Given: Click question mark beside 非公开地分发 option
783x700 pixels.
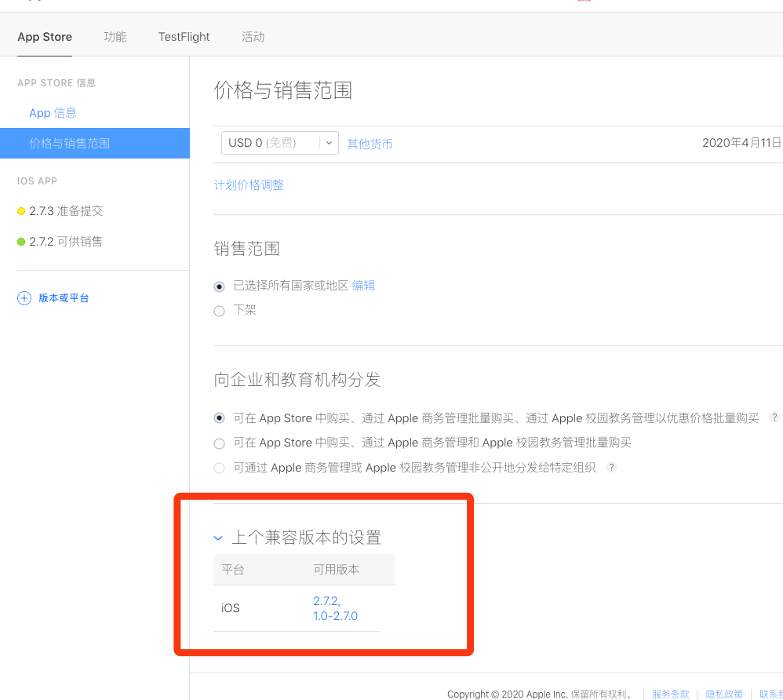Looking at the screenshot, I should coord(611,467).
